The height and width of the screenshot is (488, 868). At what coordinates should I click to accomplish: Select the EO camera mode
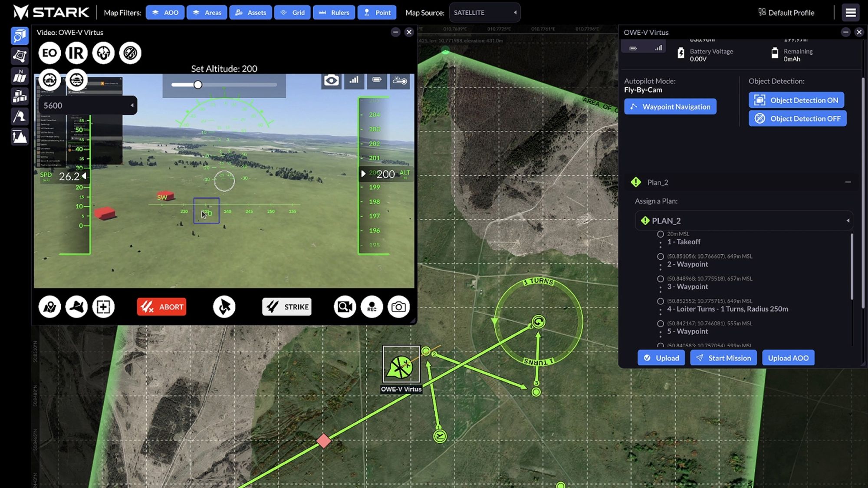pyautogui.click(x=49, y=53)
